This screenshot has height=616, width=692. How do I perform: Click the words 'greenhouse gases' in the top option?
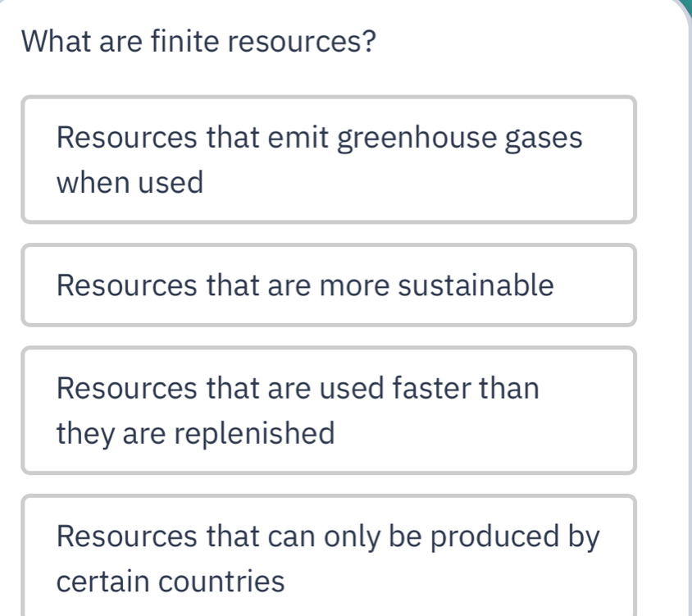tap(461, 138)
